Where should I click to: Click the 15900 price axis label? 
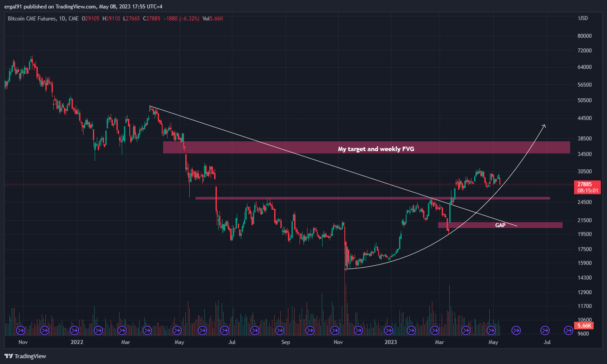(585, 263)
